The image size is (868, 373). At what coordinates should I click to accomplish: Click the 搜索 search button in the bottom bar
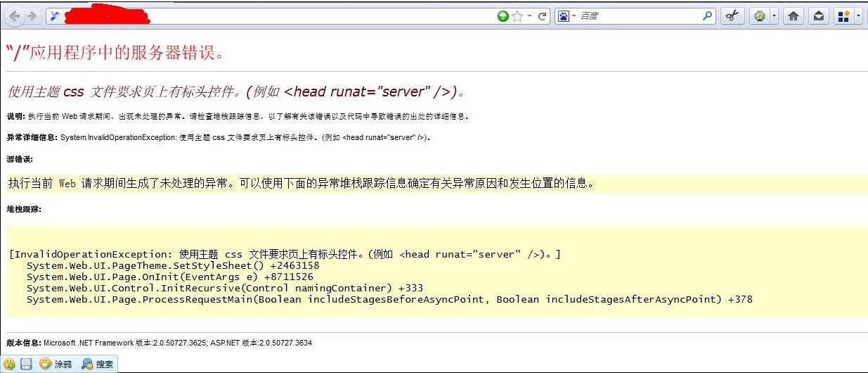98,364
